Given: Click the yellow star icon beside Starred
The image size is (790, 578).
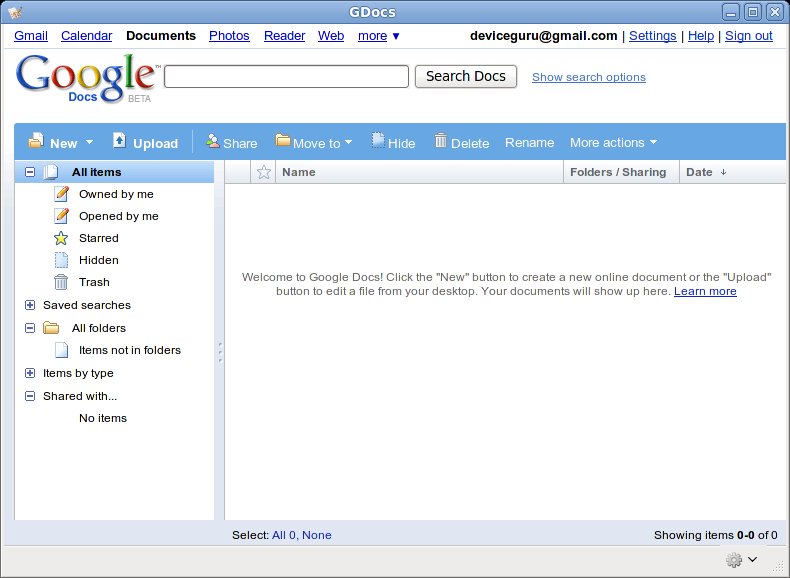Looking at the screenshot, I should point(61,238).
